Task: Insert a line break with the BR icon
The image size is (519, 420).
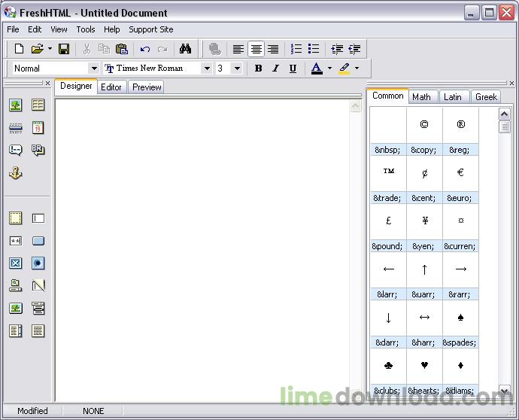Action: point(38,150)
